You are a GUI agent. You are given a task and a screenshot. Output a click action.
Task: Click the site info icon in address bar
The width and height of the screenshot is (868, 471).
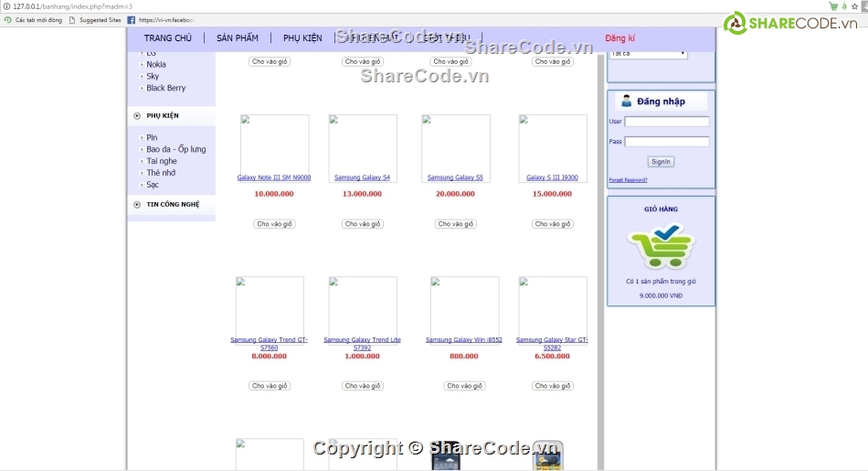point(6,6)
